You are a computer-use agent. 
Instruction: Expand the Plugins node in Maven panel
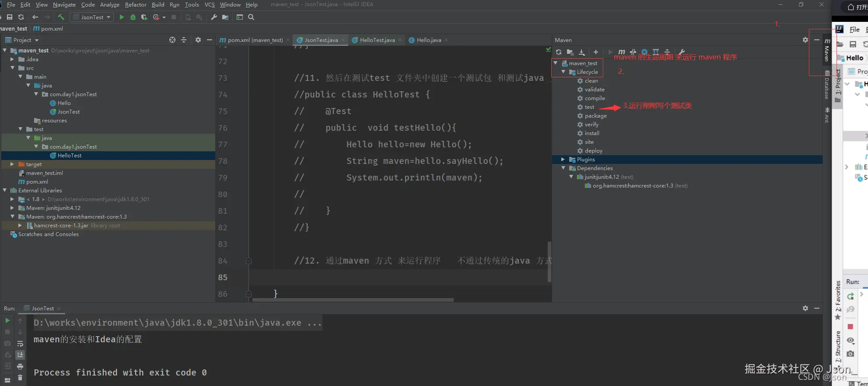coord(563,159)
